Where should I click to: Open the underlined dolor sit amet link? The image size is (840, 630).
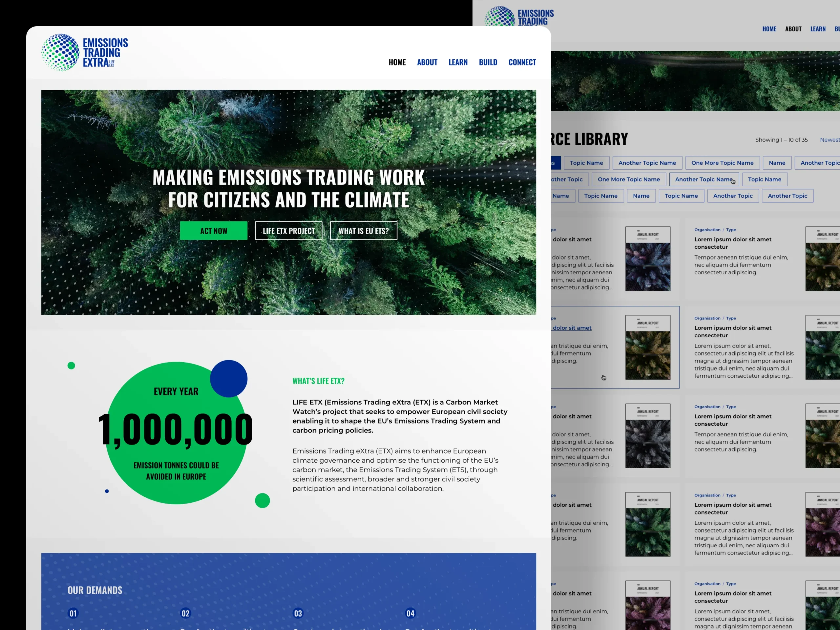tap(572, 328)
